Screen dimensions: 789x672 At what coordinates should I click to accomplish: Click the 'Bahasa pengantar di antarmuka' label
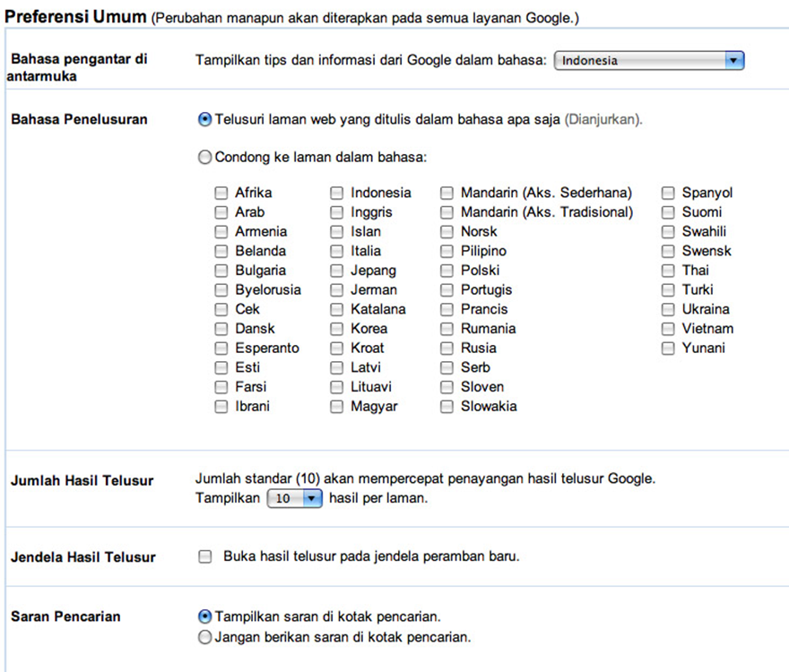tap(77, 67)
